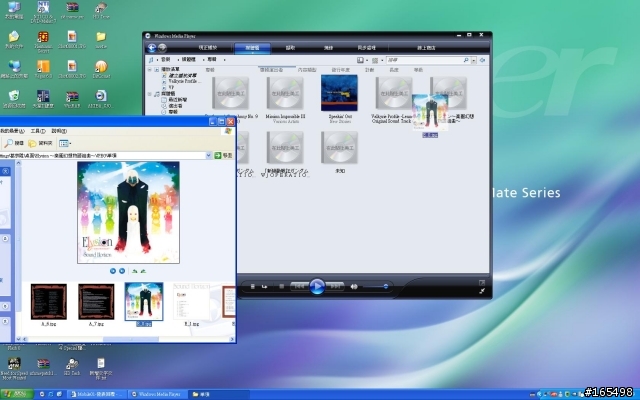The height and width of the screenshot is (400, 640).
Task: Open the HD Tach desktop icon
Action: (x=72, y=367)
